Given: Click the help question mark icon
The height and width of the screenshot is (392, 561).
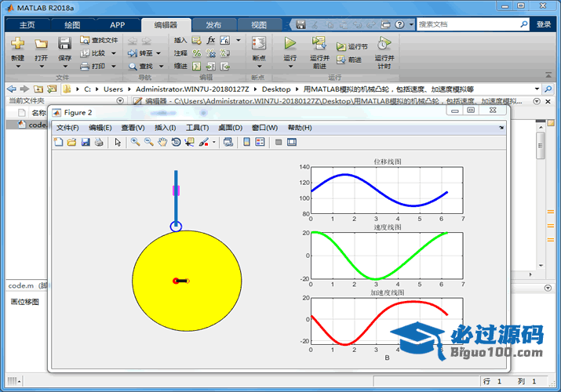Looking at the screenshot, I should click(x=399, y=24).
